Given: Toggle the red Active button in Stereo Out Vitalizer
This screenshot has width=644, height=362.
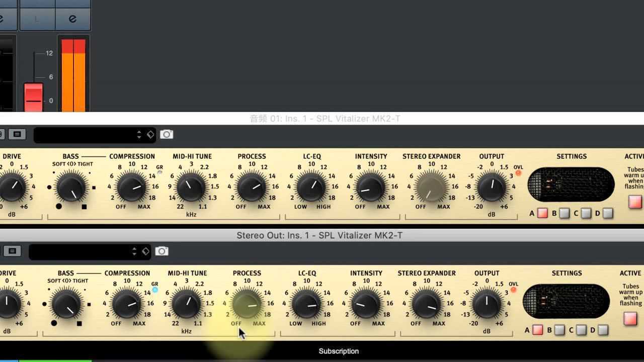Looking at the screenshot, I should coord(630,318).
